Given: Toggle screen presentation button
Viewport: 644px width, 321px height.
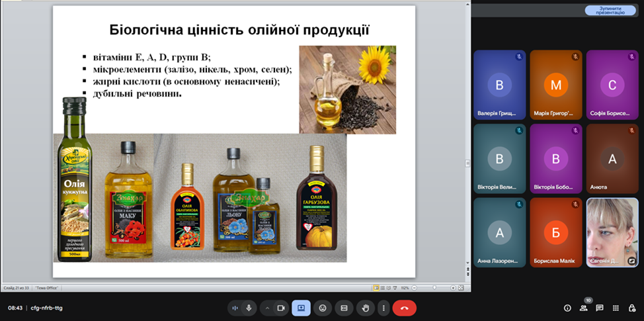Looking at the screenshot, I should click(301, 308).
